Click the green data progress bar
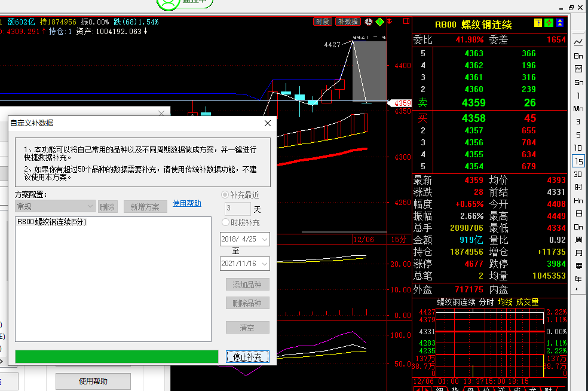588x391 pixels. [x=117, y=357]
